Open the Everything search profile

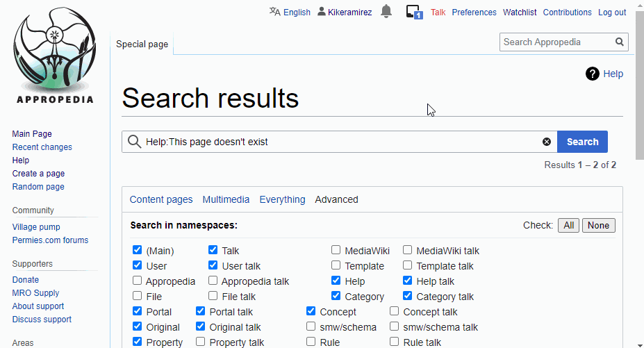(282, 199)
